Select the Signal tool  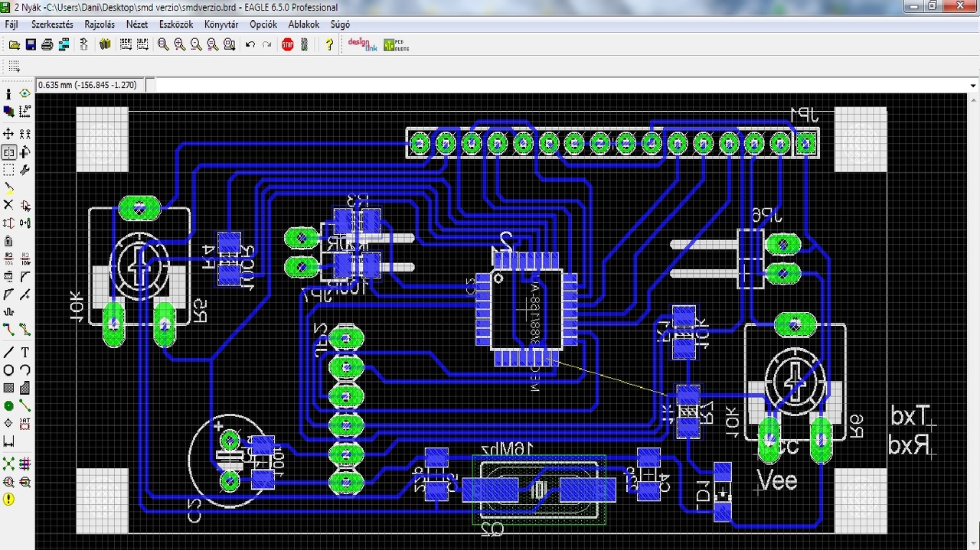coord(25,406)
